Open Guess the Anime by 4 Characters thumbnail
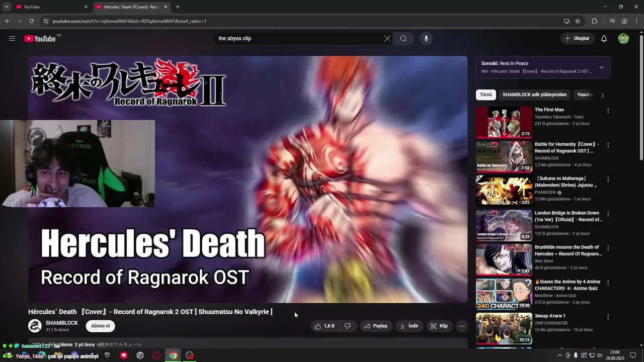Viewport: 644px width, 362px height. point(504,294)
